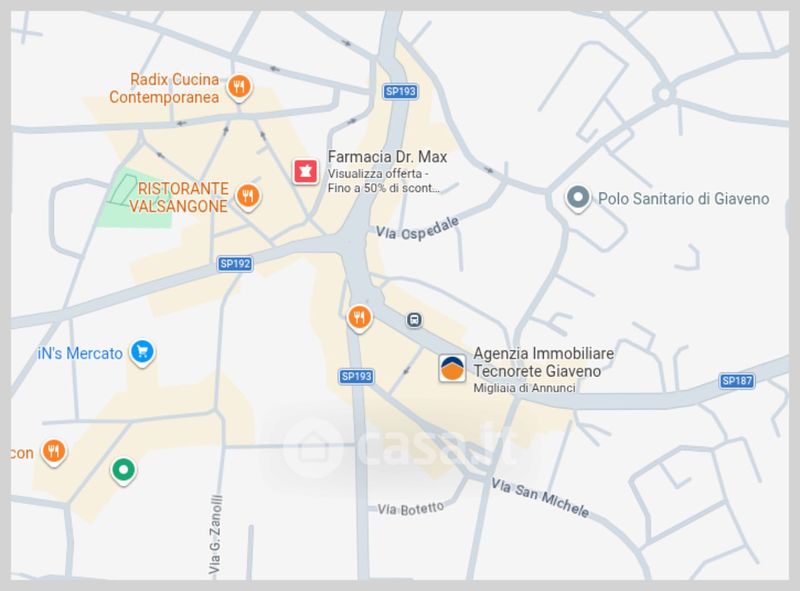Click the Polo Sanitario di Giaveno label

pyautogui.click(x=683, y=199)
